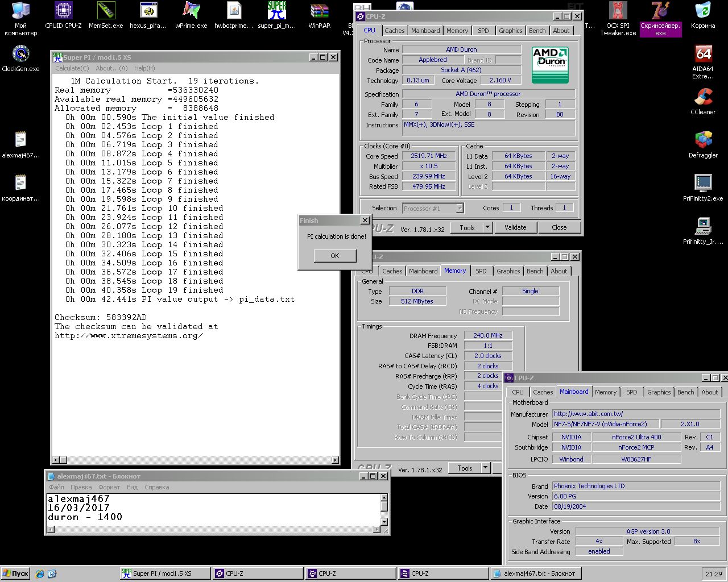Launch the ClockGen.exe desktop icon
Screen dimensions: 728x582
pos(20,59)
